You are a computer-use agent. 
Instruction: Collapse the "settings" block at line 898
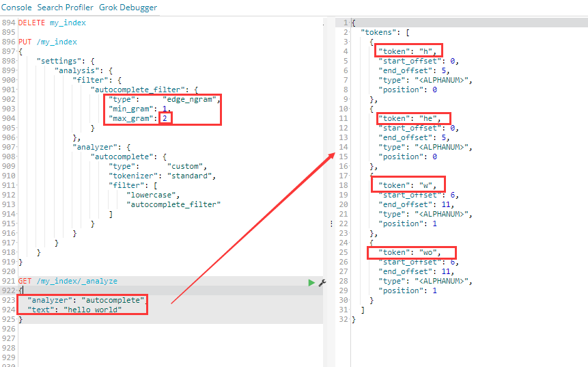point(16,61)
